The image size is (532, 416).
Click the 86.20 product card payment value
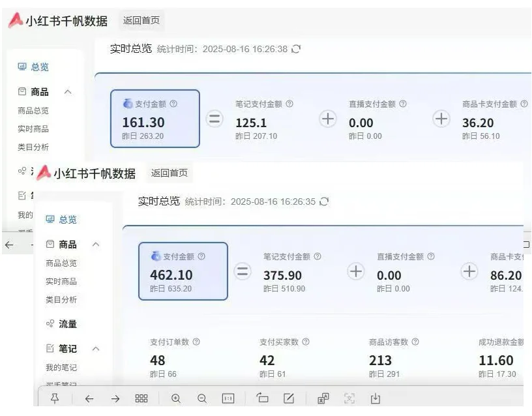pyautogui.click(x=506, y=275)
